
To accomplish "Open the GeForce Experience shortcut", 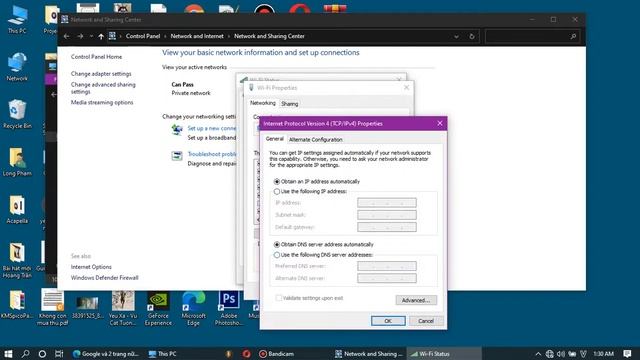I will click(x=158, y=308).
